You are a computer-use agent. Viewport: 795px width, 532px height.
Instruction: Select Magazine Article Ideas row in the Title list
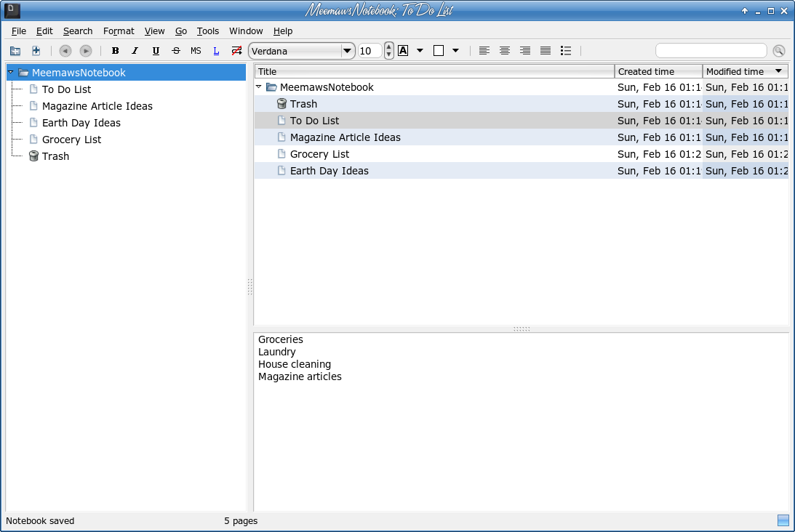point(522,137)
